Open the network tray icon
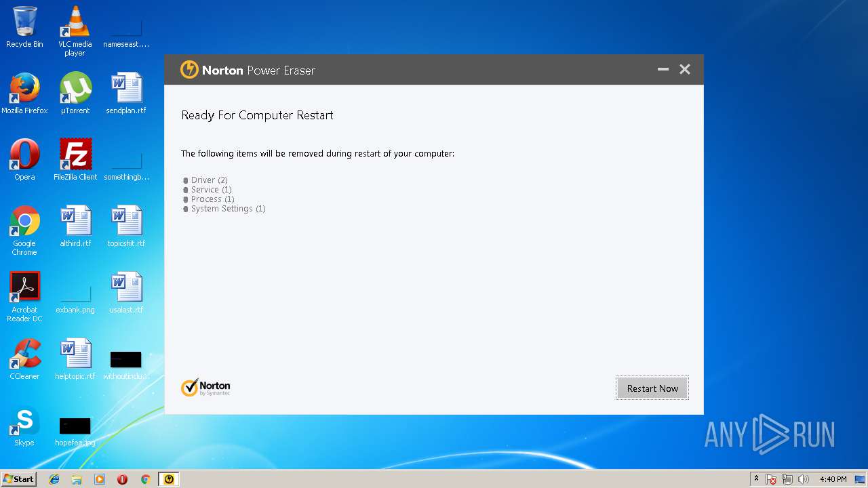This screenshot has width=868, height=488. 787,479
